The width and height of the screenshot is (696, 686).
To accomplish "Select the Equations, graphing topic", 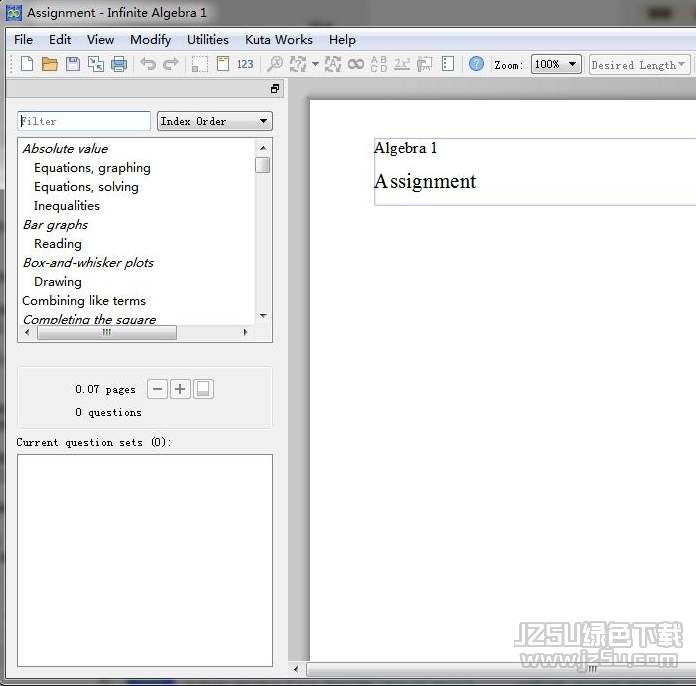I will pos(92,168).
